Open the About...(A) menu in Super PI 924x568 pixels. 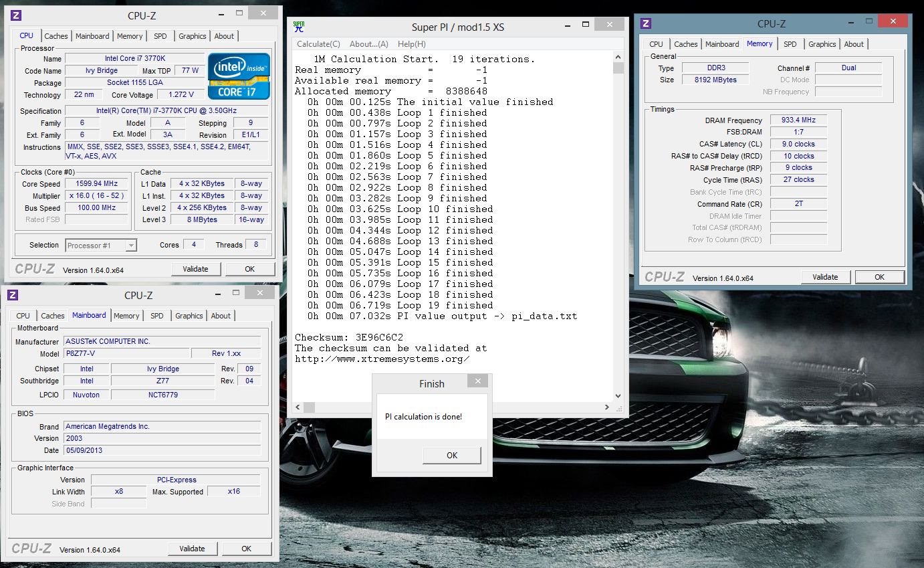click(368, 44)
